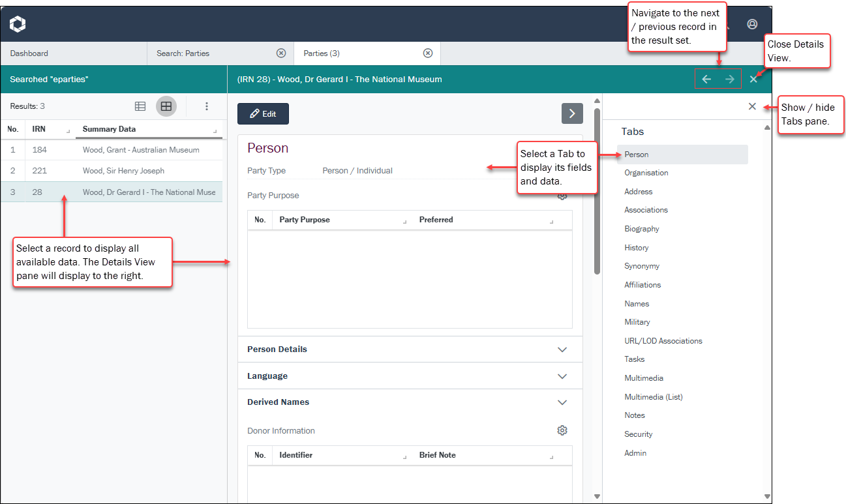The image size is (846, 504).
Task: Switch results to list view icon
Action: click(x=140, y=106)
